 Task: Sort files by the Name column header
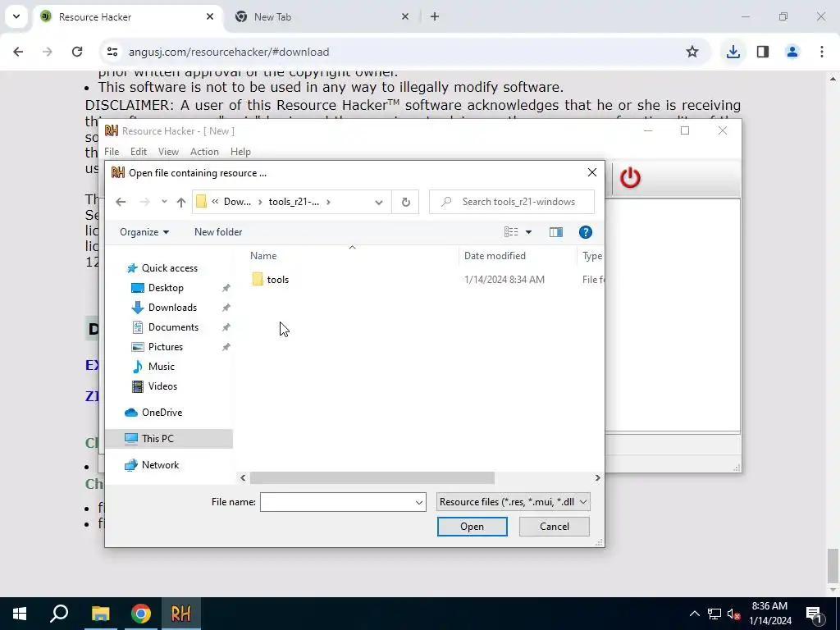(351, 256)
